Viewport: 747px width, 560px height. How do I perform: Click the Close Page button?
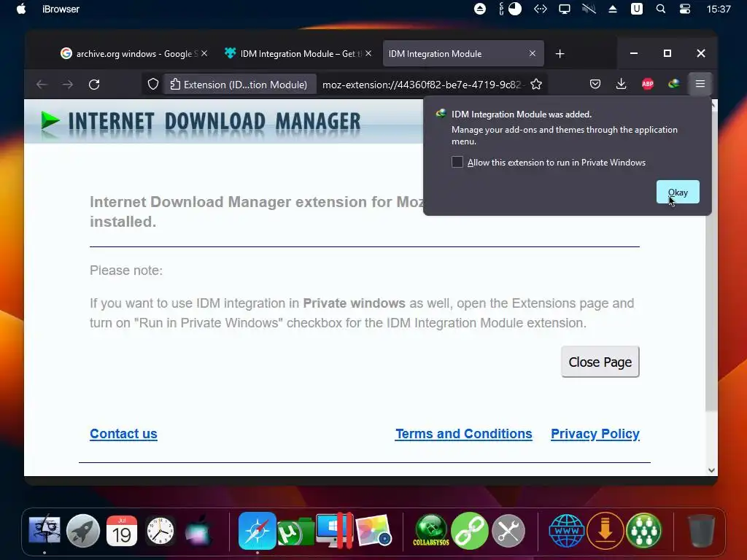pyautogui.click(x=600, y=362)
